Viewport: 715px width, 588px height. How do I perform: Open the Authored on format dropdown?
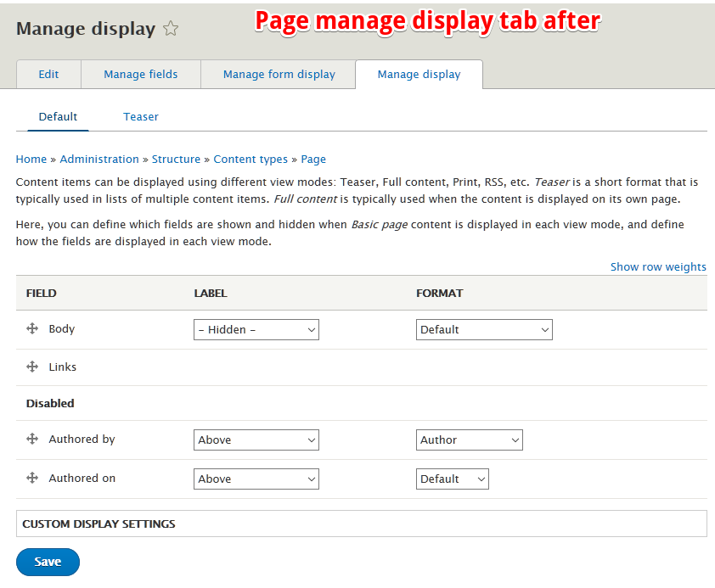(452, 479)
